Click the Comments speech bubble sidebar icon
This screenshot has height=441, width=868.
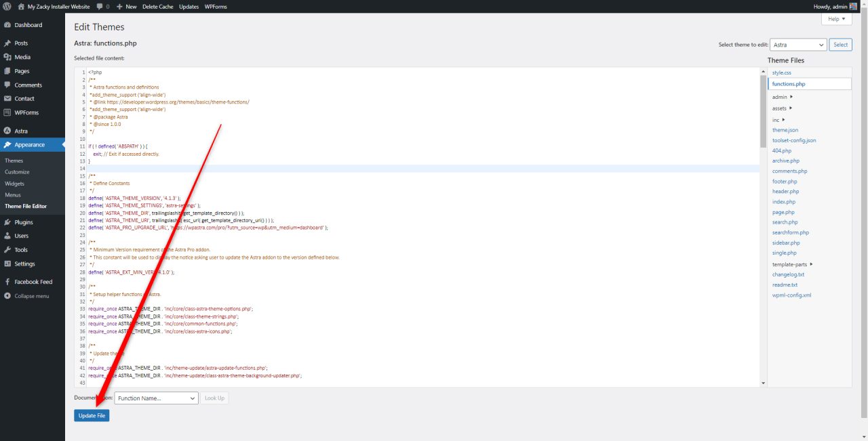pyautogui.click(x=9, y=85)
